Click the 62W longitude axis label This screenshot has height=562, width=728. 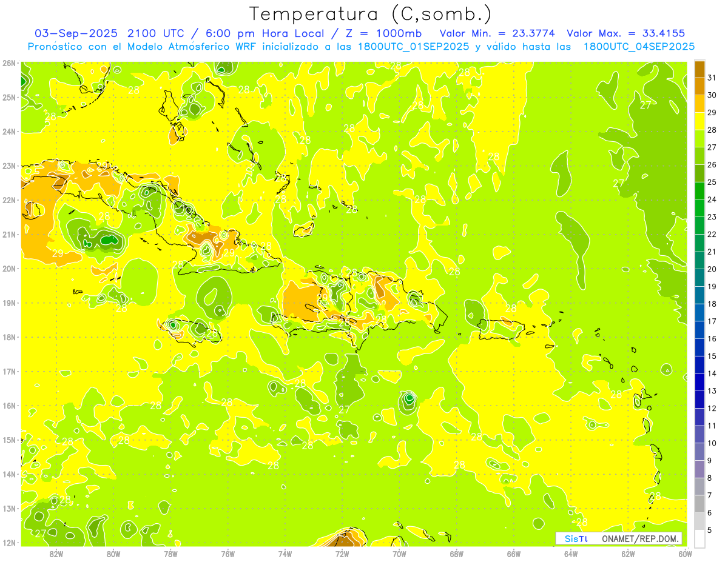click(x=628, y=554)
